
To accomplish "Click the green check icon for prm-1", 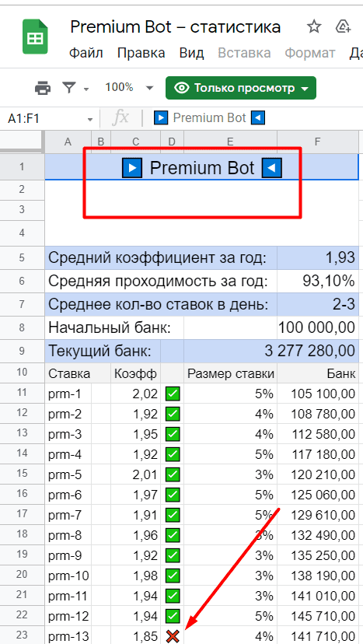I will coord(173,394).
